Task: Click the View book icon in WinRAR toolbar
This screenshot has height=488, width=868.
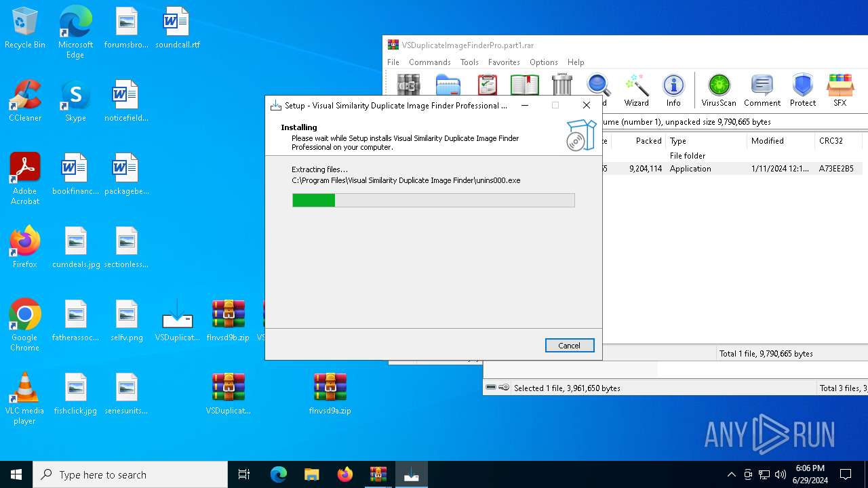Action: pyautogui.click(x=524, y=85)
